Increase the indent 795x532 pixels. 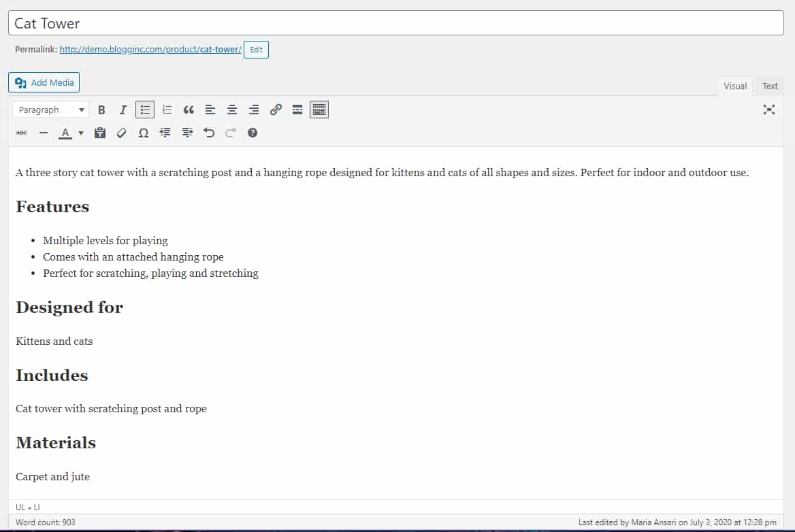(x=187, y=133)
